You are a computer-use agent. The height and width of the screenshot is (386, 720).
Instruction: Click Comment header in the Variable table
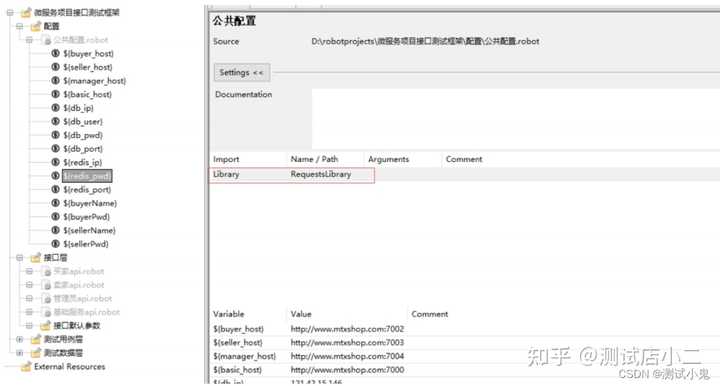tap(429, 314)
